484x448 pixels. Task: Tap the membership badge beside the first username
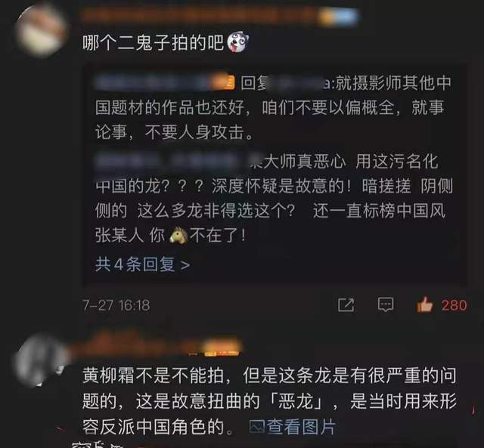tap(339, 16)
